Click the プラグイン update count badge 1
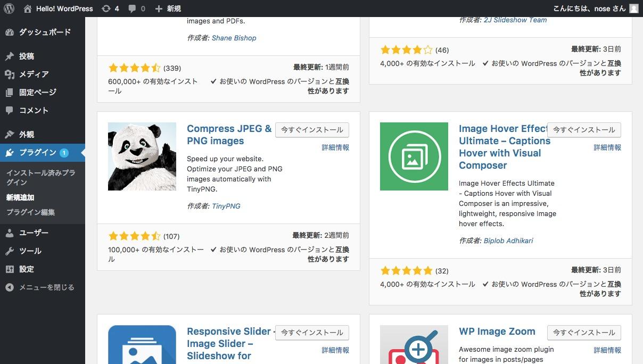 tap(64, 153)
